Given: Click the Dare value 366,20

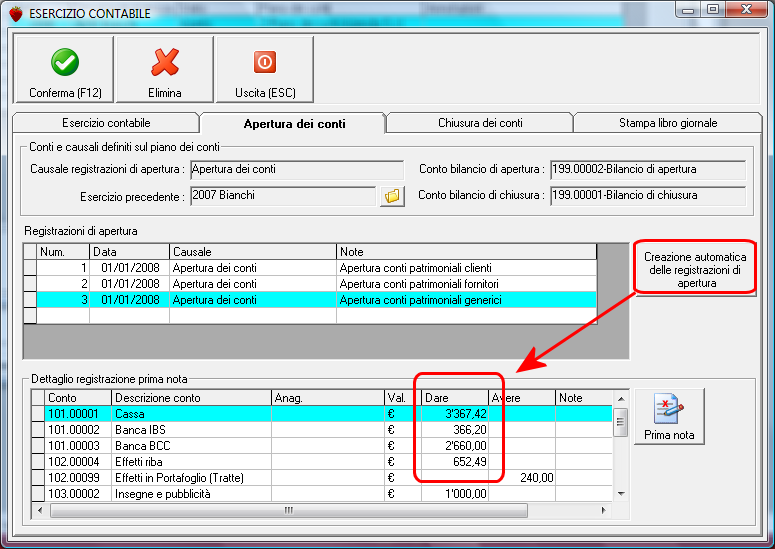Looking at the screenshot, I should click(x=470, y=429).
